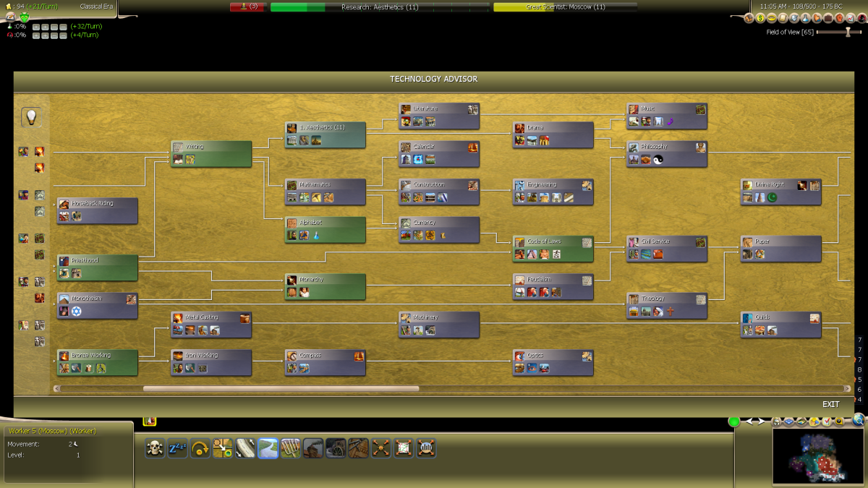Screen dimensions: 868x488
Task: Queue the Philosophy technology
Action: pos(667,154)
